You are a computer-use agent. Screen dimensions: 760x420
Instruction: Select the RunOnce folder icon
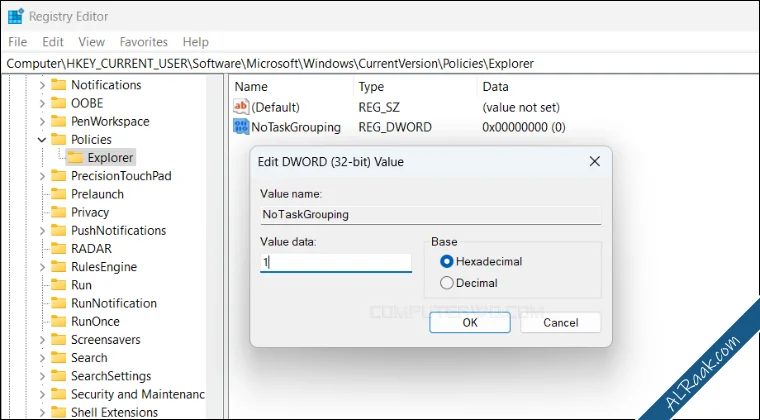click(x=59, y=321)
